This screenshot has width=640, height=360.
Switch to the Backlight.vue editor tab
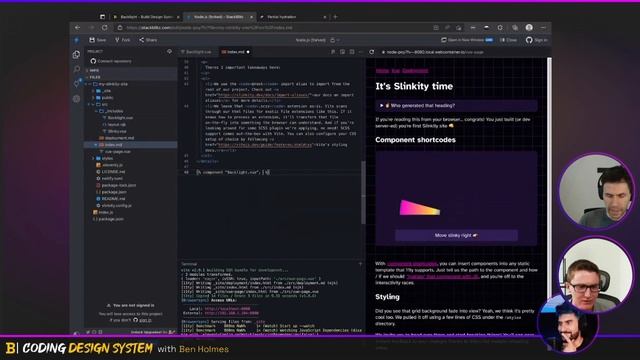[197, 52]
